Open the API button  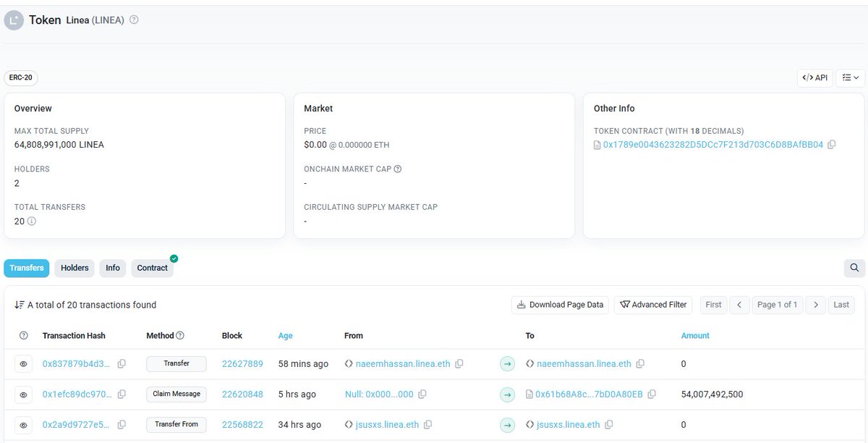[815, 77]
